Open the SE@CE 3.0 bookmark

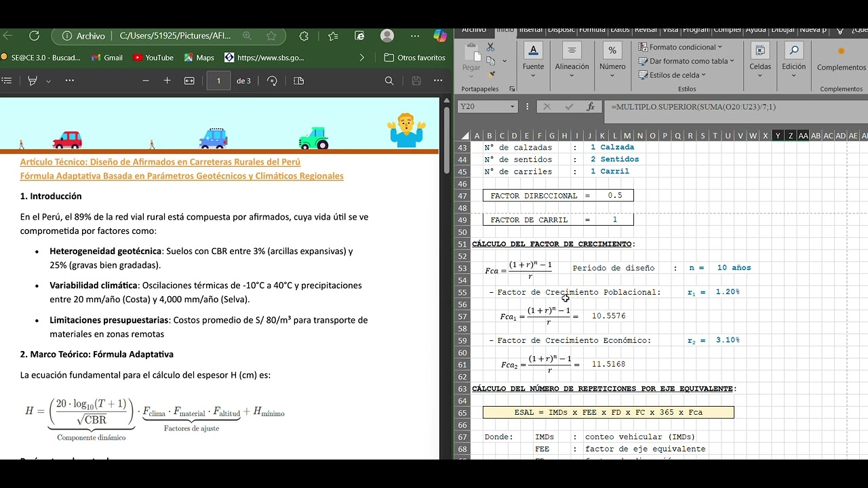click(x=41, y=58)
